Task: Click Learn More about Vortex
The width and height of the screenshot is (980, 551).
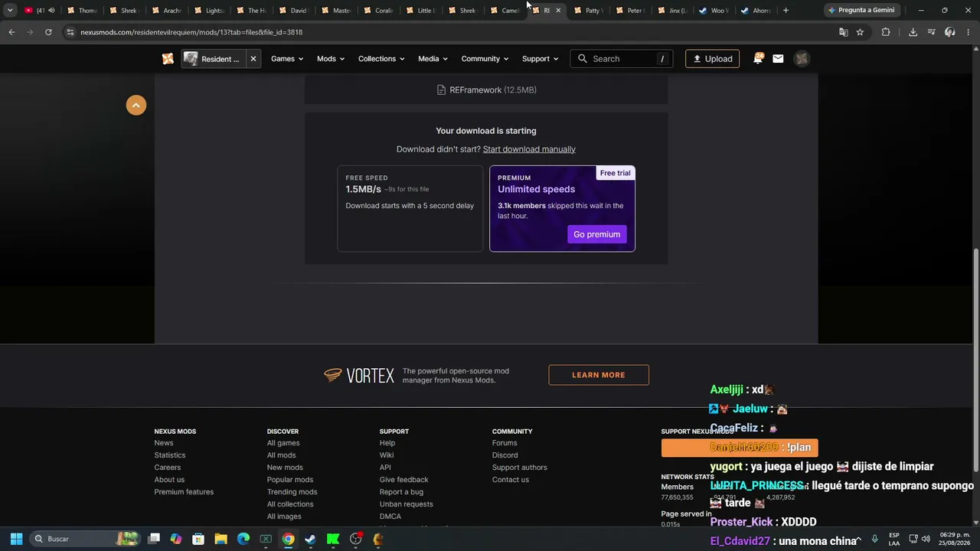Action: click(x=599, y=375)
